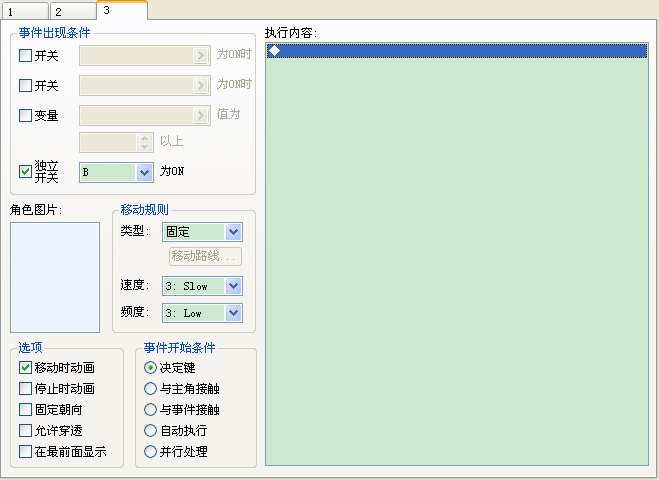Switch to event page tab 1
Image resolution: width=659 pixels, height=480 pixels.
tap(25, 11)
